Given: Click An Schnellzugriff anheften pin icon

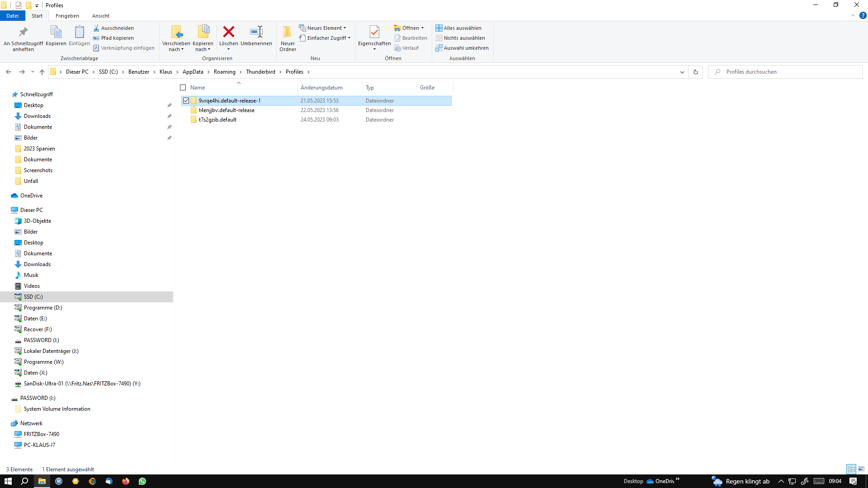Looking at the screenshot, I should pos(23,32).
